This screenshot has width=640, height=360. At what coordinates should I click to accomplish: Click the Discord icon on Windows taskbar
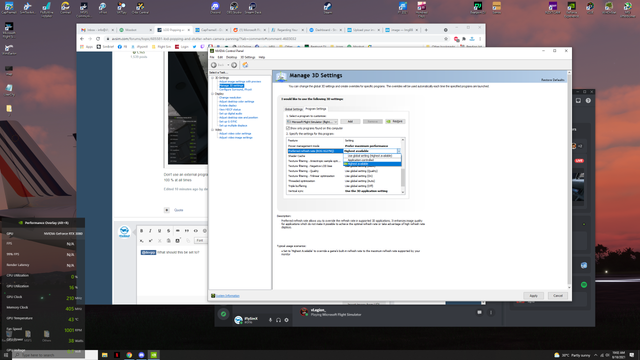(141, 355)
